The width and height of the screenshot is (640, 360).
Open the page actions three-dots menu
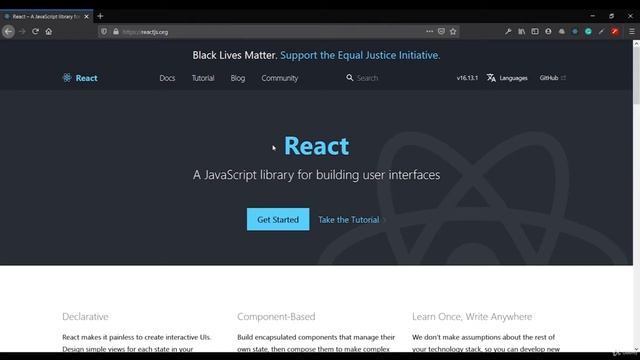(429, 31)
